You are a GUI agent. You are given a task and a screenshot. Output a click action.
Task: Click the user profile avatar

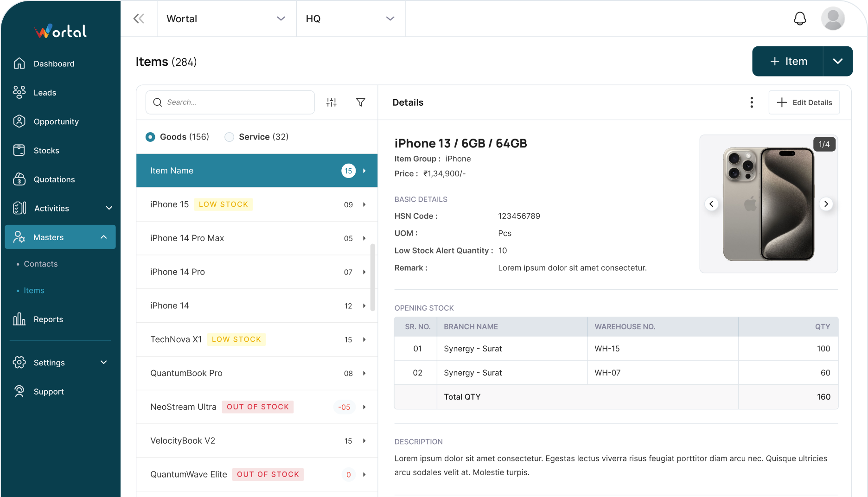tap(833, 19)
